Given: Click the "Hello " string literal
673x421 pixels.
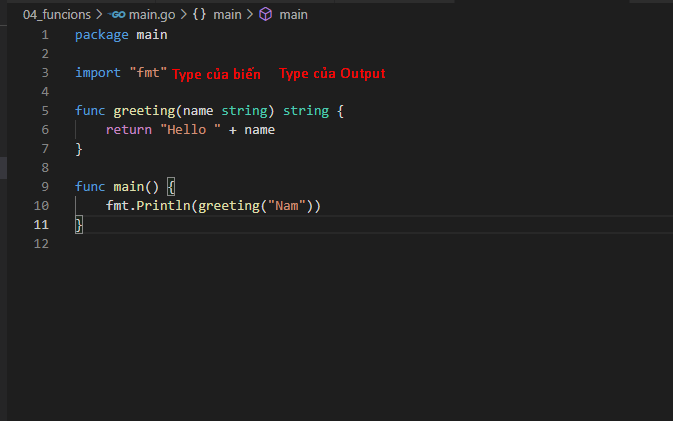Looking at the screenshot, I should tap(191, 130).
